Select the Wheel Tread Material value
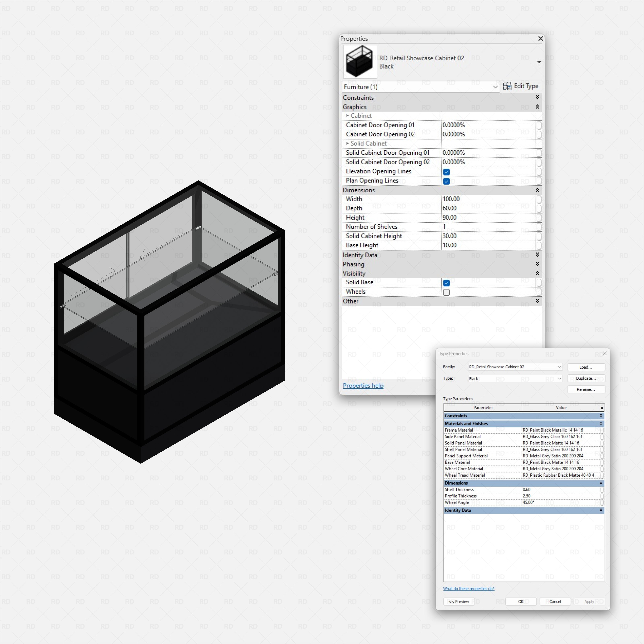 point(561,475)
